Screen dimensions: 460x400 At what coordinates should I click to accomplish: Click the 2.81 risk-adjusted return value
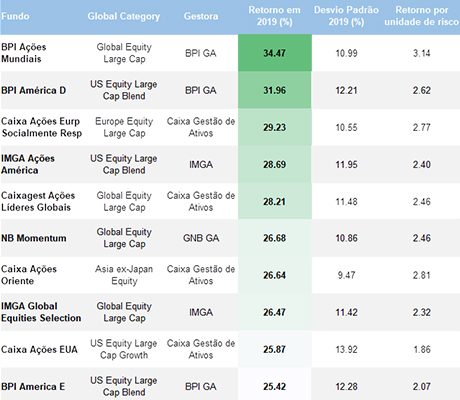[x=422, y=275]
